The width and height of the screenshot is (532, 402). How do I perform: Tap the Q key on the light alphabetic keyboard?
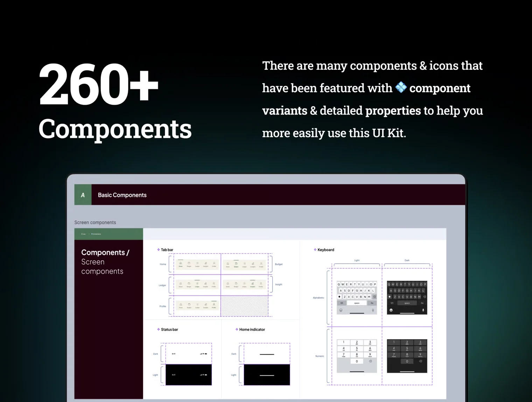pos(338,284)
